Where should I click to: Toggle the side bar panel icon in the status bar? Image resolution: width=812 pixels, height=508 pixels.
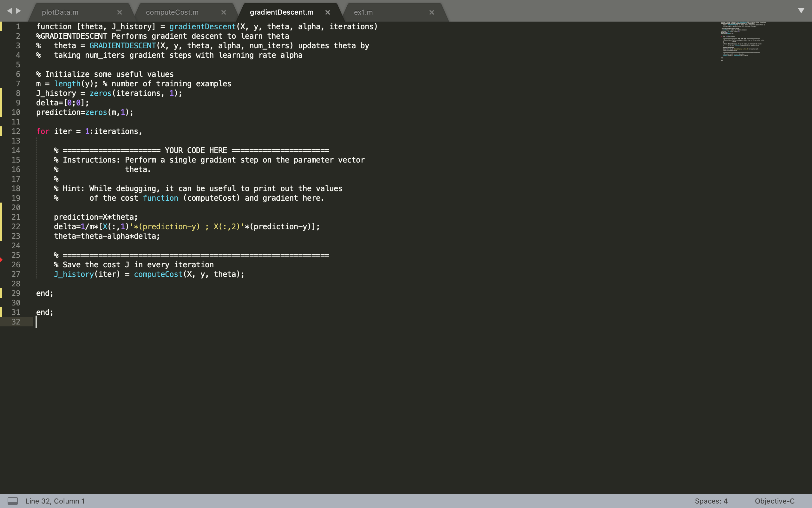tap(13, 501)
